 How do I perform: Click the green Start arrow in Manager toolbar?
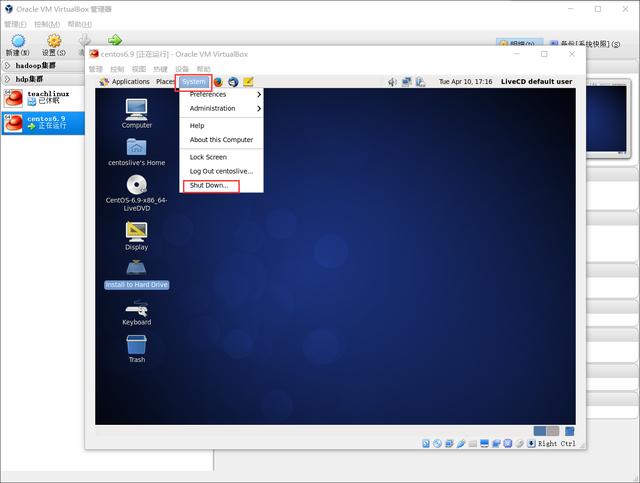pyautogui.click(x=115, y=40)
